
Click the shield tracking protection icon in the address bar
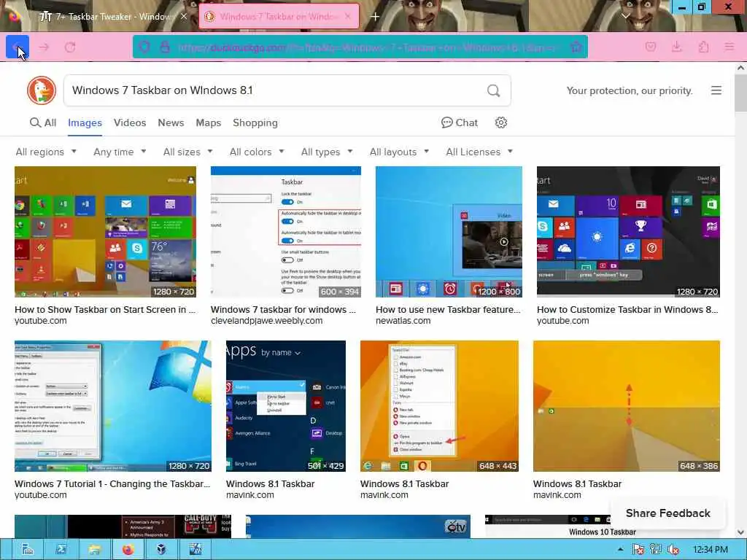tap(144, 47)
